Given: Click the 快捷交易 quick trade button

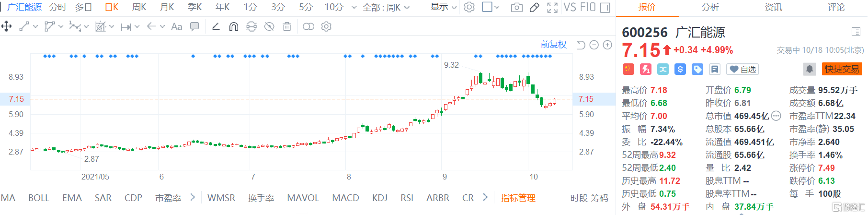Looking at the screenshot, I should (x=842, y=69).
